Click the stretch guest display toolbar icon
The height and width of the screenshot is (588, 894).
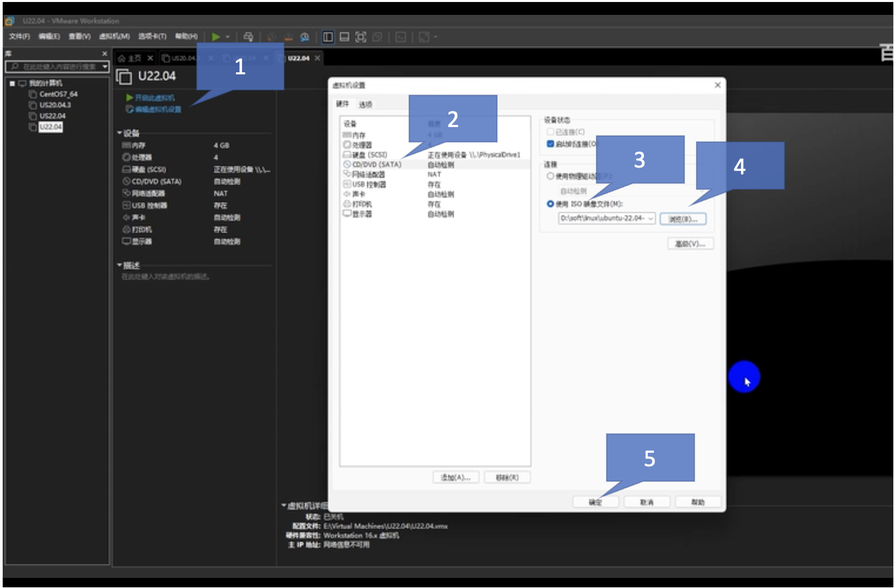[424, 36]
